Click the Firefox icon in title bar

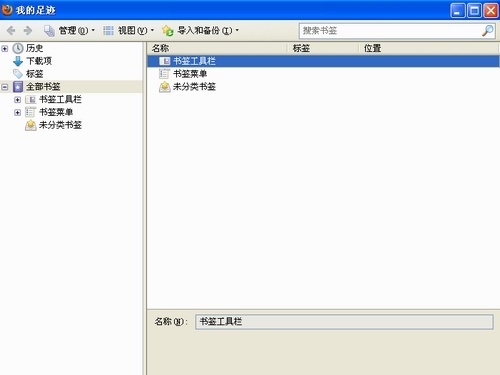pyautogui.click(x=7, y=10)
